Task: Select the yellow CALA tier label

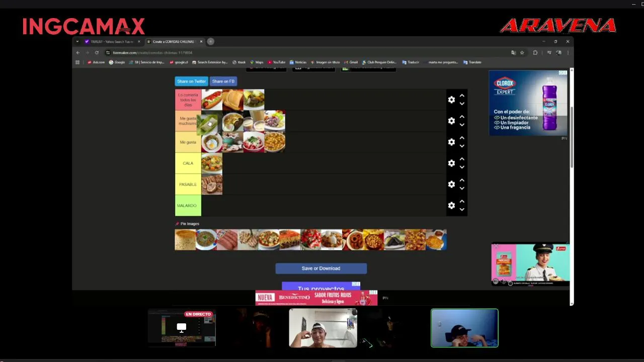Action: point(188,163)
